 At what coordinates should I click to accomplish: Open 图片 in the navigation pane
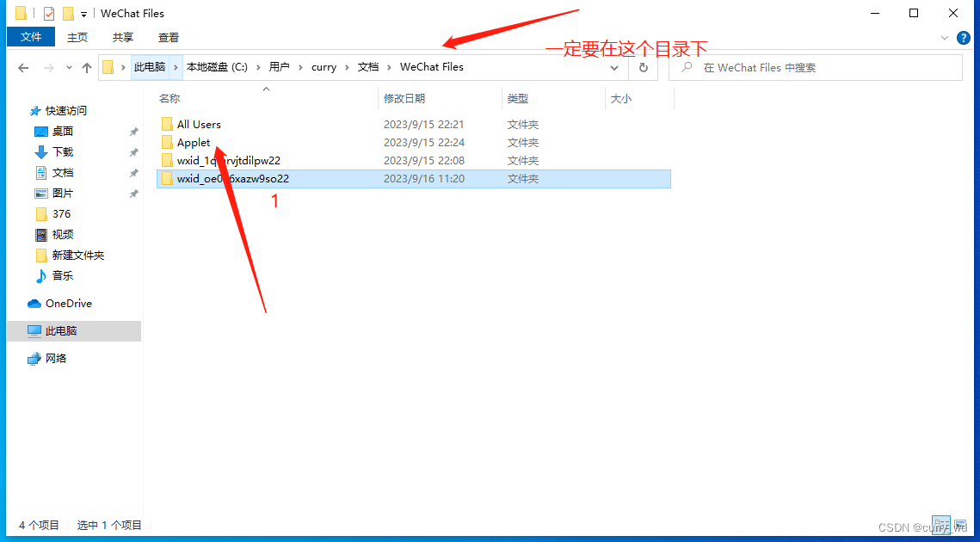click(63, 194)
